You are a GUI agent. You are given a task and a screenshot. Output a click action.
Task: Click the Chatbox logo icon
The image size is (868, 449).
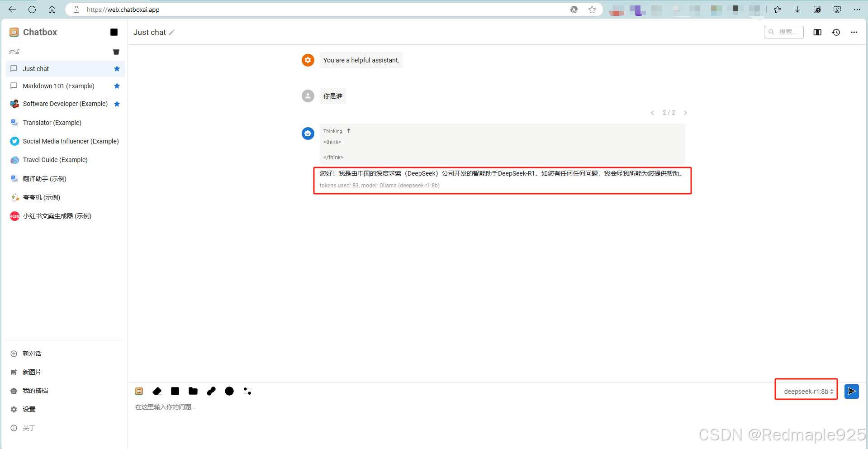(14, 32)
